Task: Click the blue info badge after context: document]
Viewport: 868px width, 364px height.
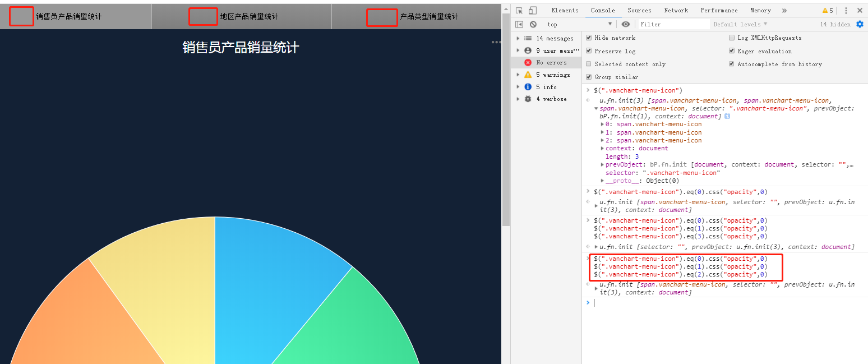Action: tap(727, 116)
